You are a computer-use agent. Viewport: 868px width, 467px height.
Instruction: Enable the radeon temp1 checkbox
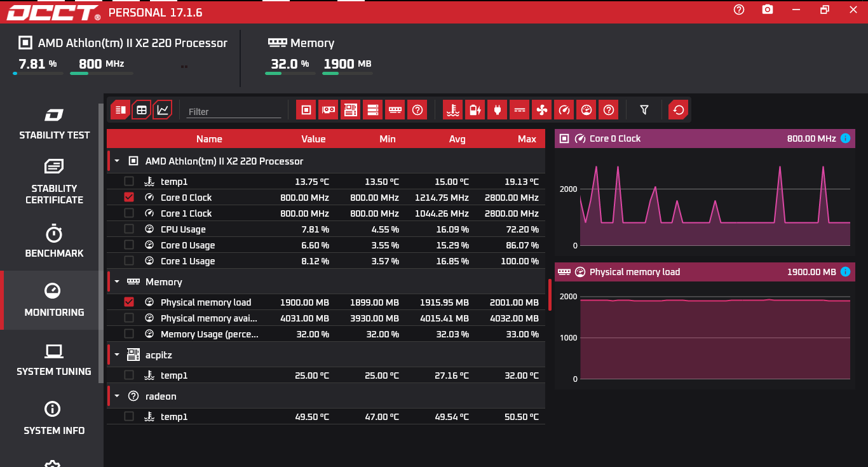point(129,416)
